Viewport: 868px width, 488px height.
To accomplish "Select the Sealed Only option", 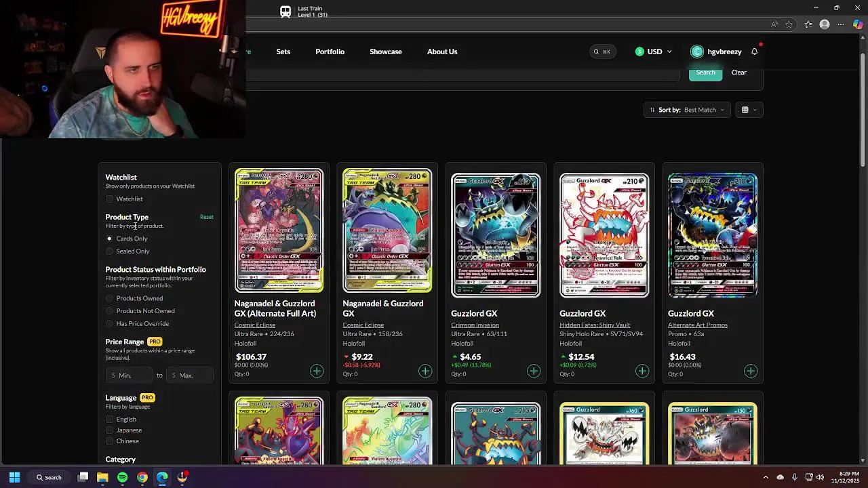I will tap(109, 251).
